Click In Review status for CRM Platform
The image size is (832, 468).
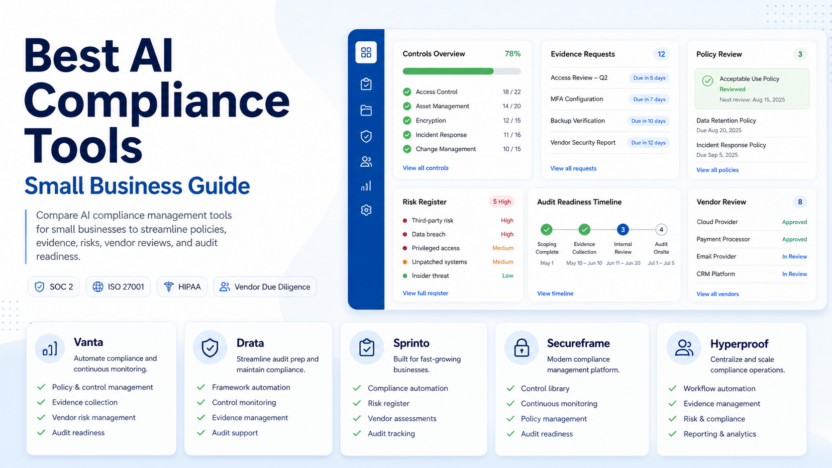(794, 274)
